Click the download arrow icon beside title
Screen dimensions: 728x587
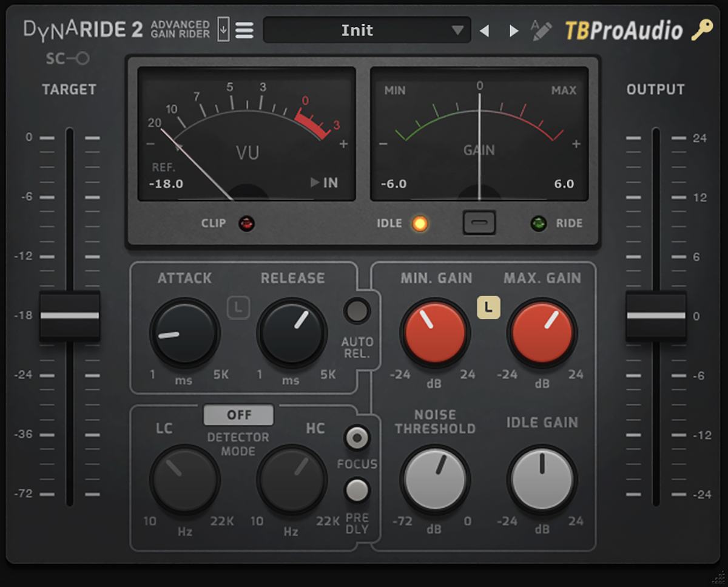click(x=223, y=29)
